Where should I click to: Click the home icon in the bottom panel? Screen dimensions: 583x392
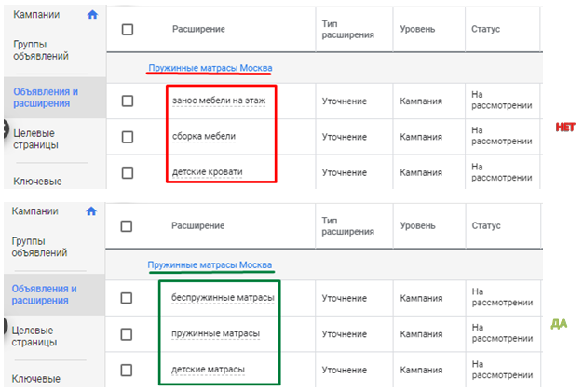click(91, 211)
